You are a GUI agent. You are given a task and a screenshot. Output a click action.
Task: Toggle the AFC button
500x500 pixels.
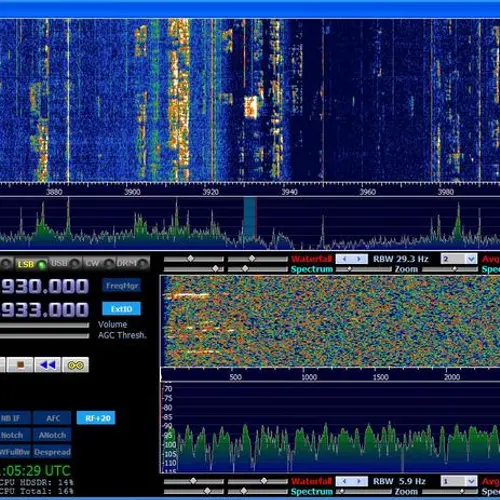[x=52, y=418]
